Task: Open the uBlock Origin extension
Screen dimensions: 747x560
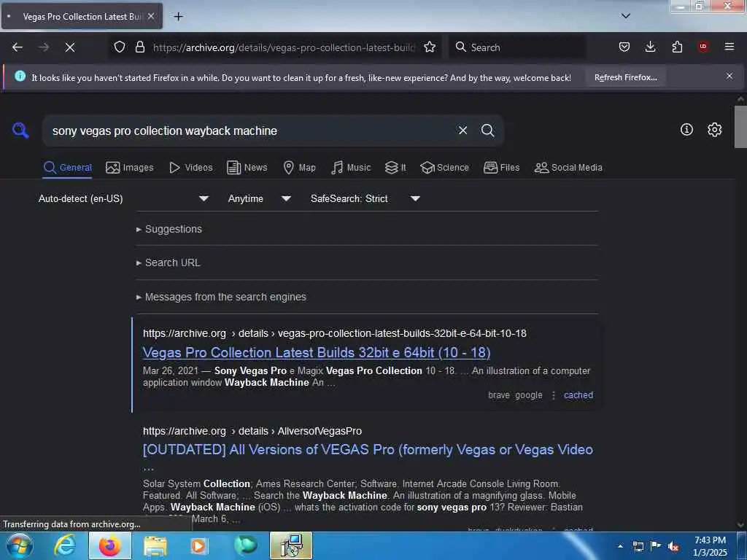Action: [703, 47]
